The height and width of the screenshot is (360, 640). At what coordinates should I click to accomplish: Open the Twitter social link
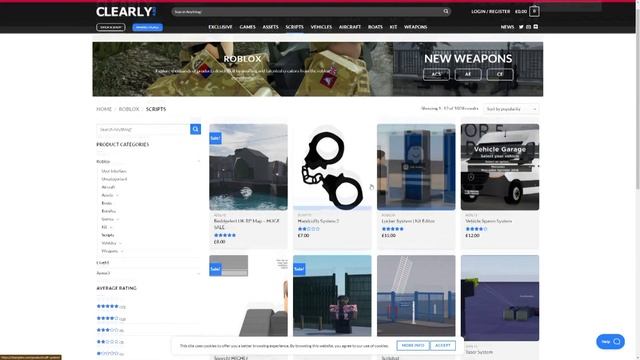[521, 27]
